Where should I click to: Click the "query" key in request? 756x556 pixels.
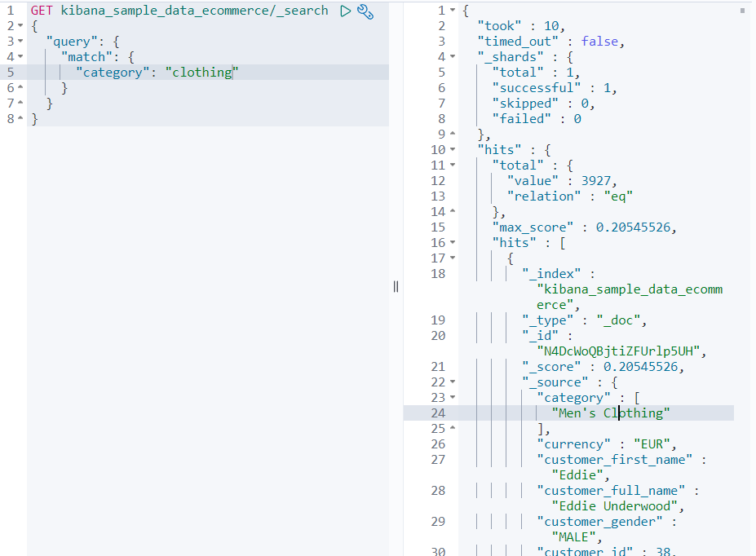71,42
